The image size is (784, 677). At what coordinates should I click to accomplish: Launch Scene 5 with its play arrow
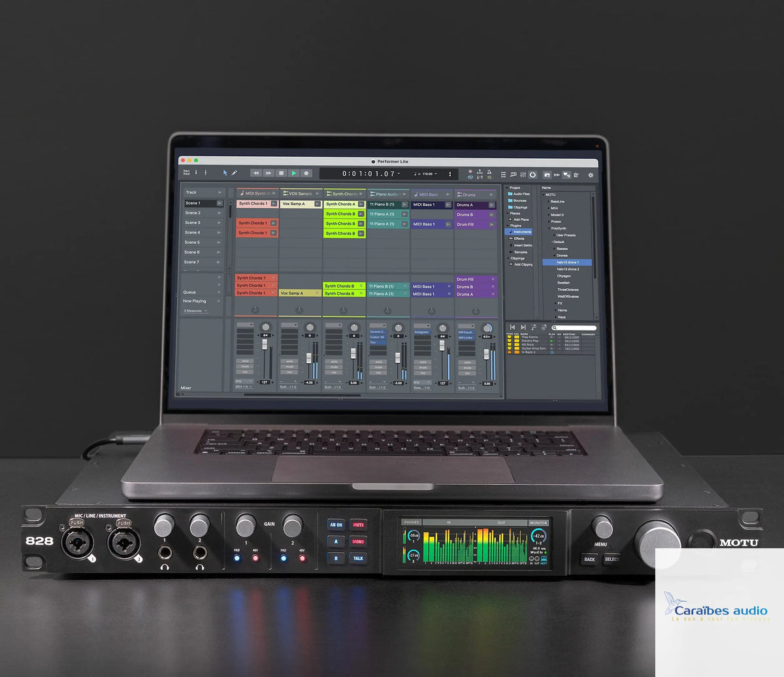pos(220,242)
